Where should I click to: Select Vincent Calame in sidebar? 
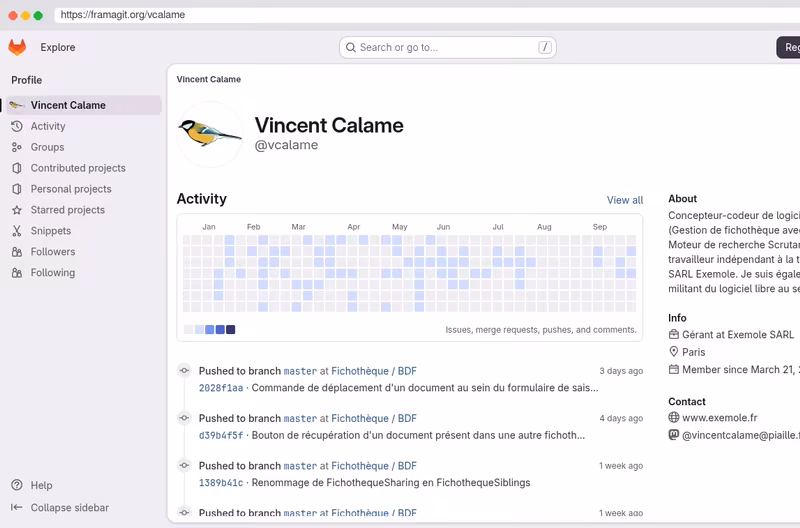pos(84,105)
